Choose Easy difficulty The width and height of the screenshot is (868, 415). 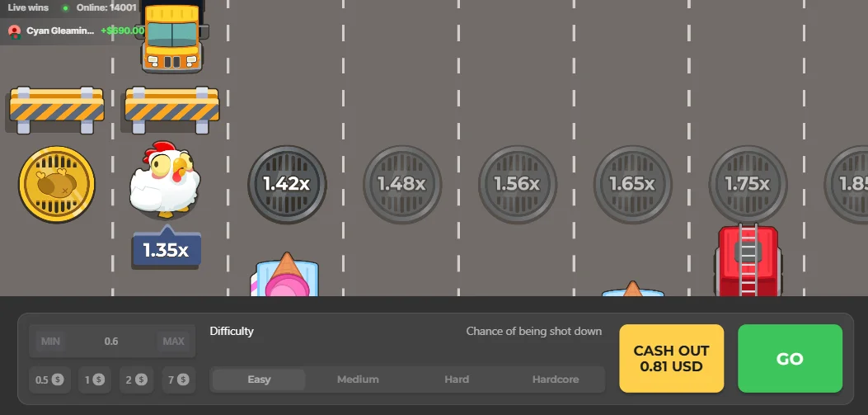pyautogui.click(x=259, y=380)
